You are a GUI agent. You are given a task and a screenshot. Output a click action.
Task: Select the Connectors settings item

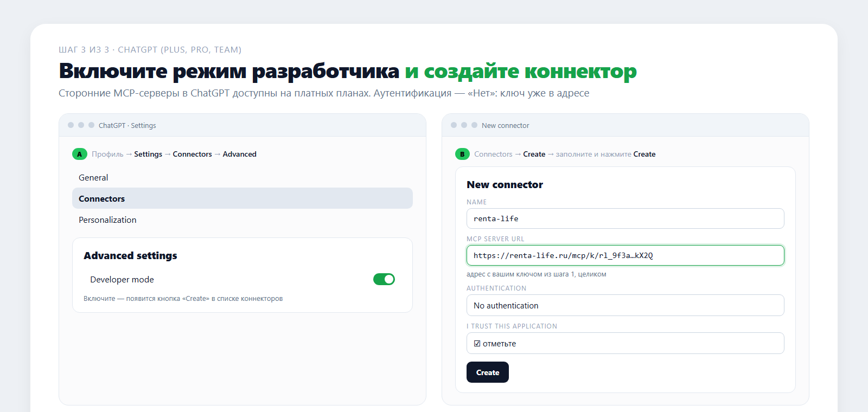(242, 198)
